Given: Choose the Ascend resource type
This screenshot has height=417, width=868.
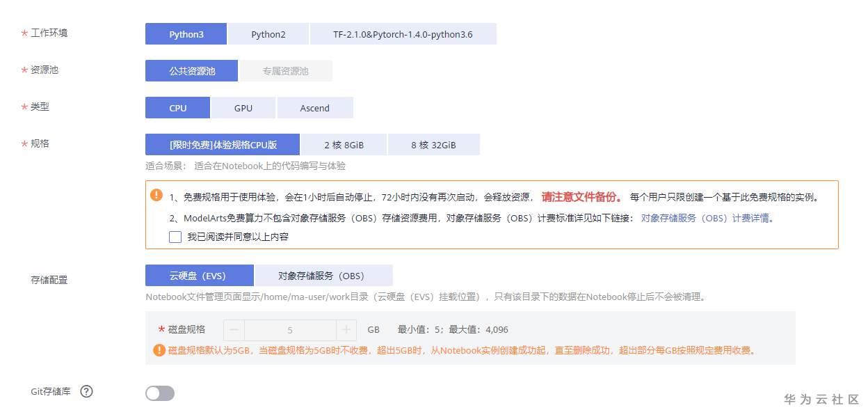Looking at the screenshot, I should pyautogui.click(x=315, y=108).
